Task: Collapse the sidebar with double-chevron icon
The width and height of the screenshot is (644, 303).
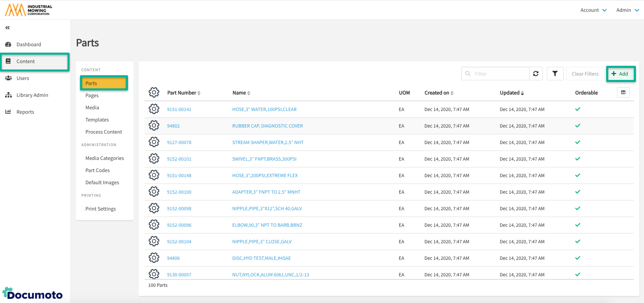Action: pyautogui.click(x=7, y=28)
